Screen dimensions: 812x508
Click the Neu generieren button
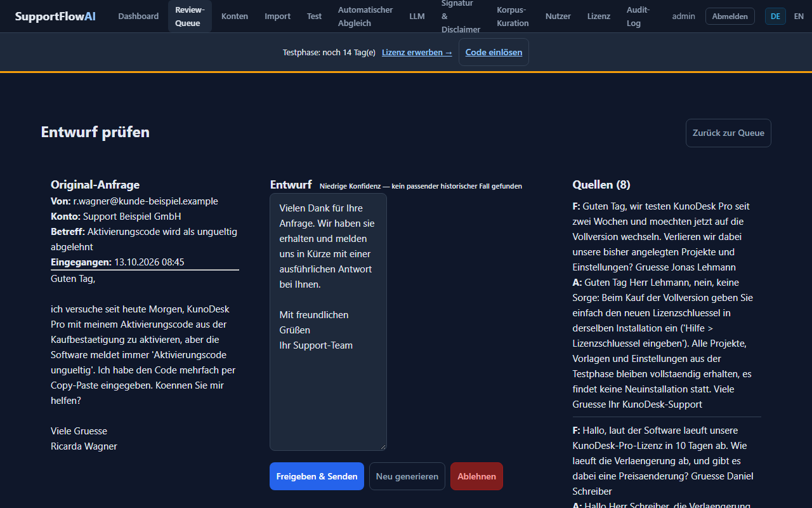pyautogui.click(x=407, y=476)
